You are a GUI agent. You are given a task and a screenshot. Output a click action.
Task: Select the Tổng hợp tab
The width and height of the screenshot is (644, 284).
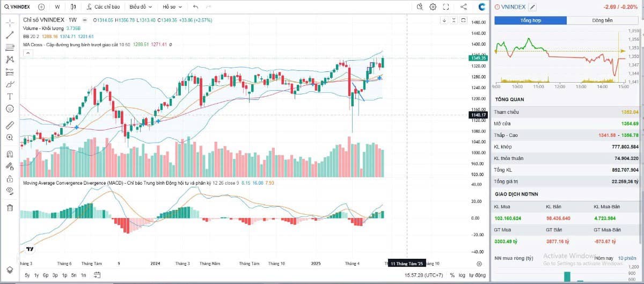pyautogui.click(x=531, y=20)
